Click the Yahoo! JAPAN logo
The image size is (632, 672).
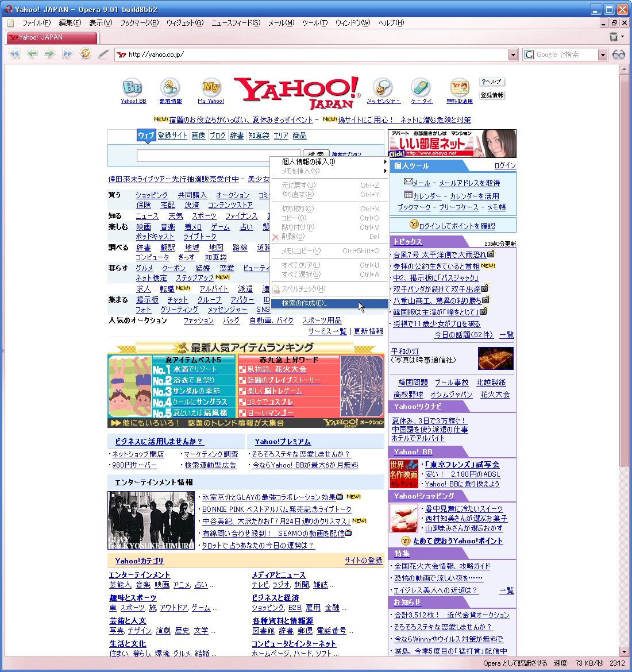coord(297,93)
